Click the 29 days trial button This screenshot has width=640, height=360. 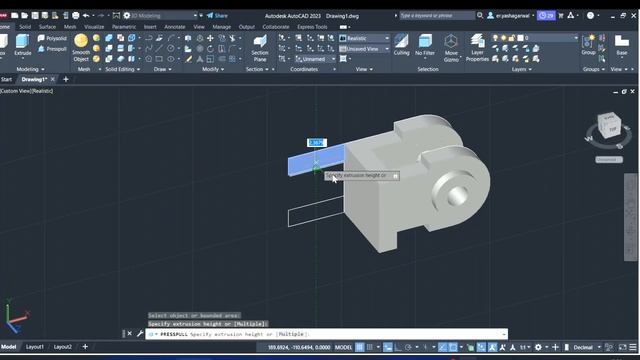pyautogui.click(x=546, y=16)
